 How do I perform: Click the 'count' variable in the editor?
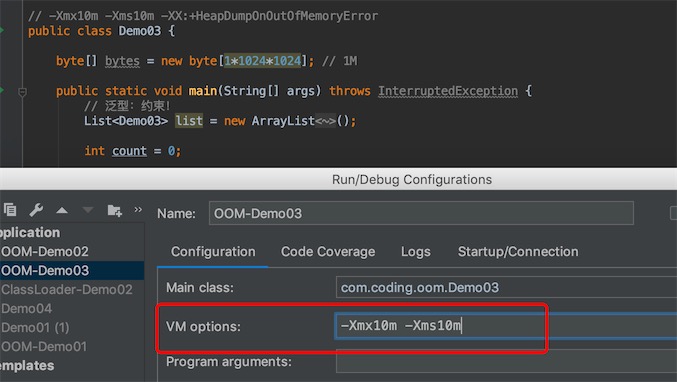(x=129, y=151)
